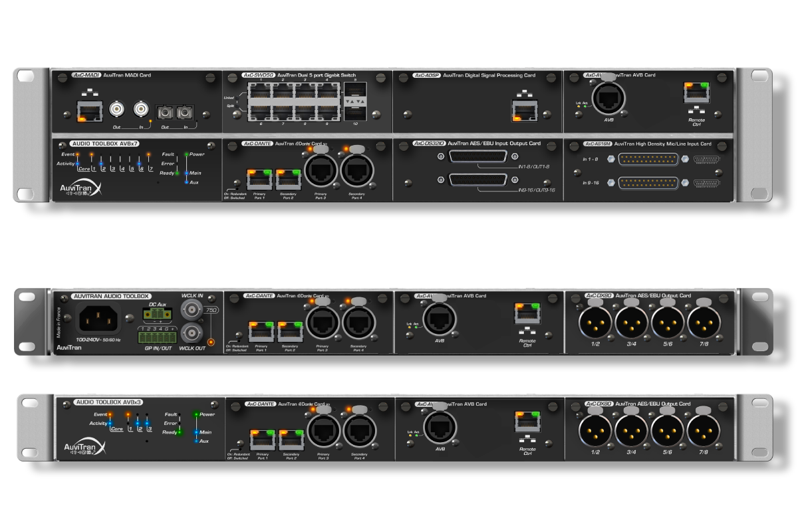Click XLR output 5/6 on the rear panel unit
Screen dimensions: 798x532
[x=667, y=323]
